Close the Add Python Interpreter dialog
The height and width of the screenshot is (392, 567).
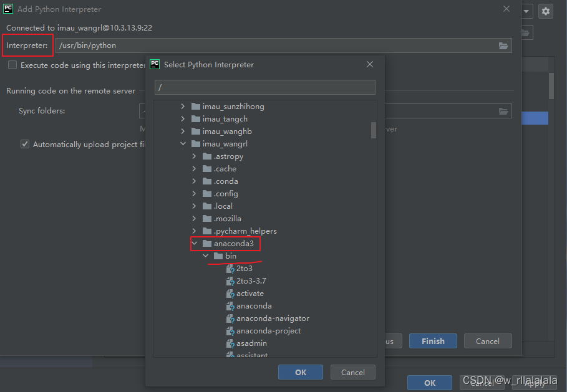[x=506, y=9]
